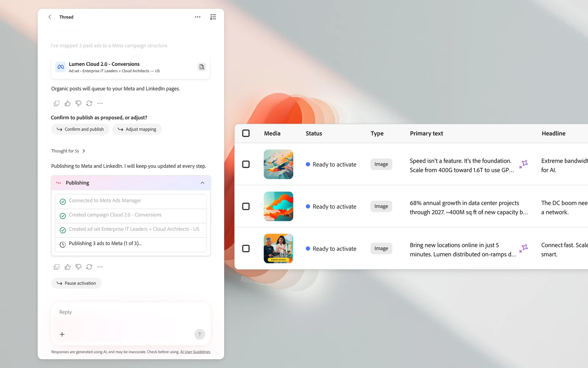The width and height of the screenshot is (588, 368).
Task: Open the Lumen Cloud 2.0 - Conversions card
Action: click(130, 67)
